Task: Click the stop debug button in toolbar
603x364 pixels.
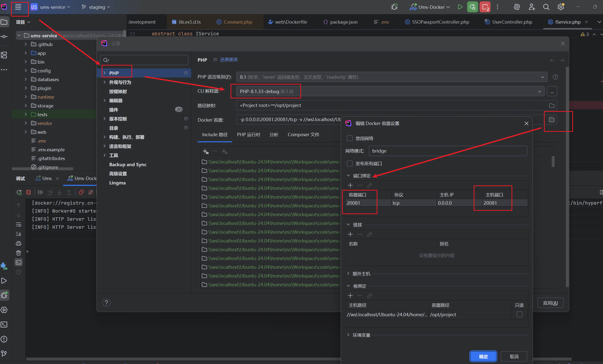Action: [x=485, y=7]
